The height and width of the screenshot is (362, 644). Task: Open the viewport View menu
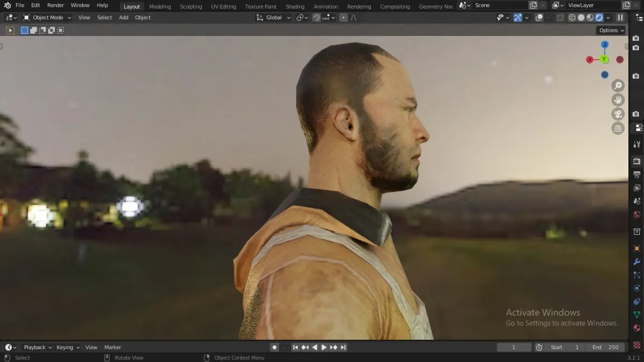pyautogui.click(x=84, y=17)
